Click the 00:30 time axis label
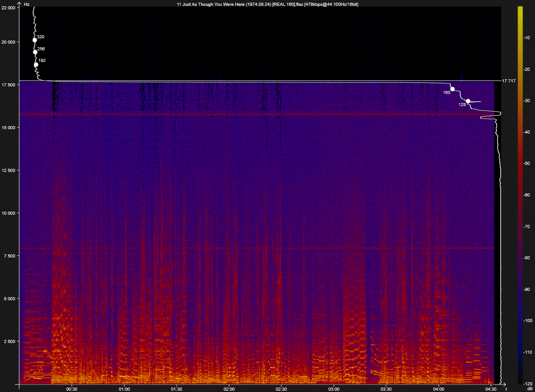Screen dimensions: 535x392 point(72,388)
